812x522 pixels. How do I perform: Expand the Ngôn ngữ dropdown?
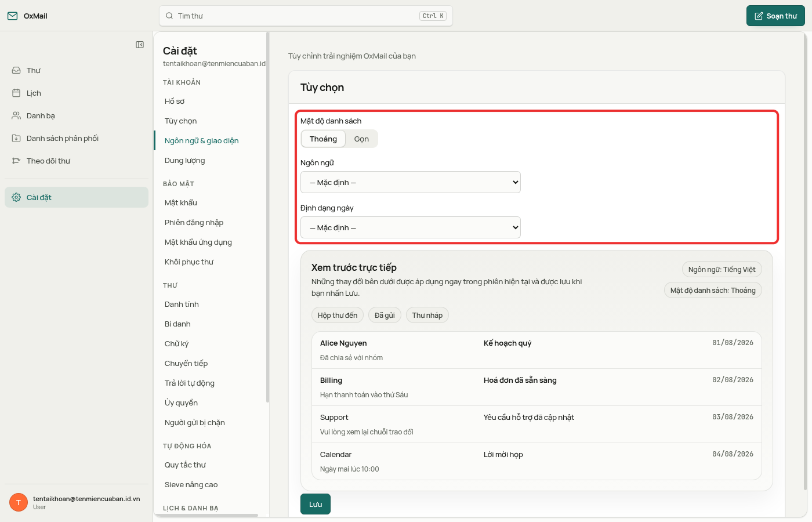click(x=411, y=182)
